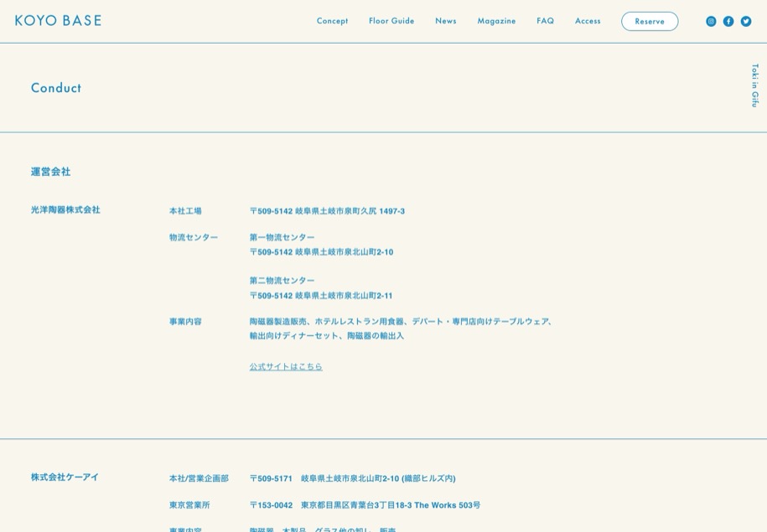Click the address ending 泉北山町2-11
The image size is (767, 532).
pos(321,296)
